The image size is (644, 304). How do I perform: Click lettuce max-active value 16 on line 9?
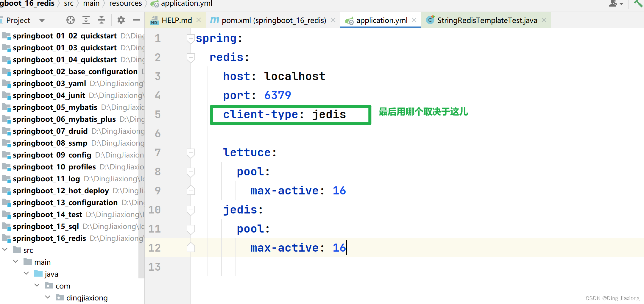(x=339, y=191)
